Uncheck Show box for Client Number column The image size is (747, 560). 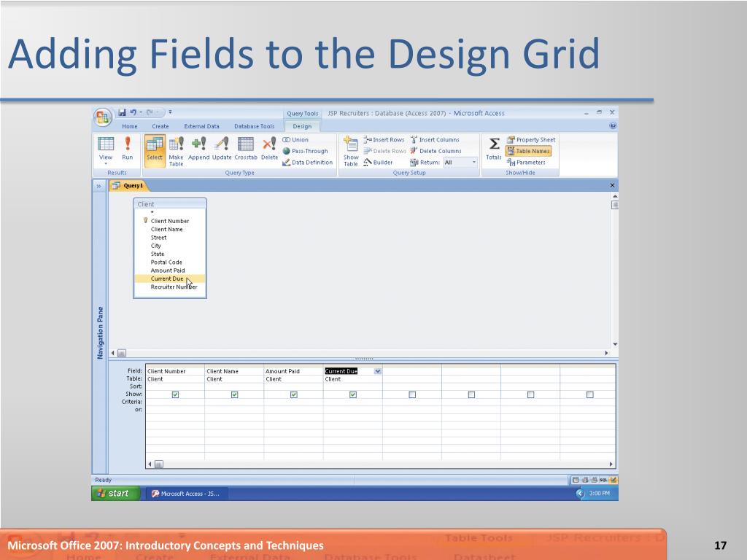(x=175, y=394)
